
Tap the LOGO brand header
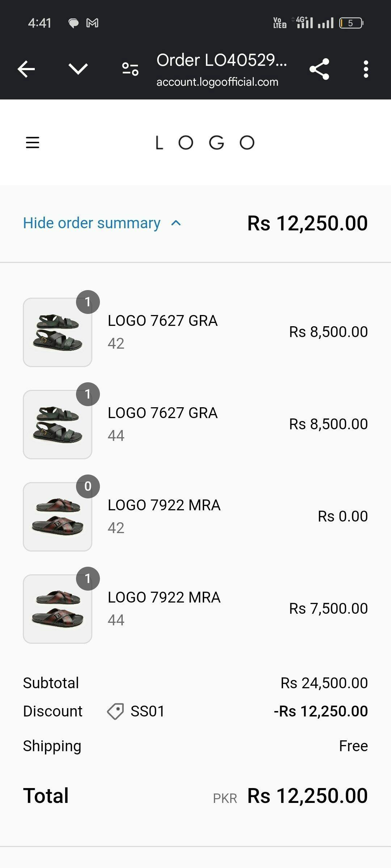[205, 142]
